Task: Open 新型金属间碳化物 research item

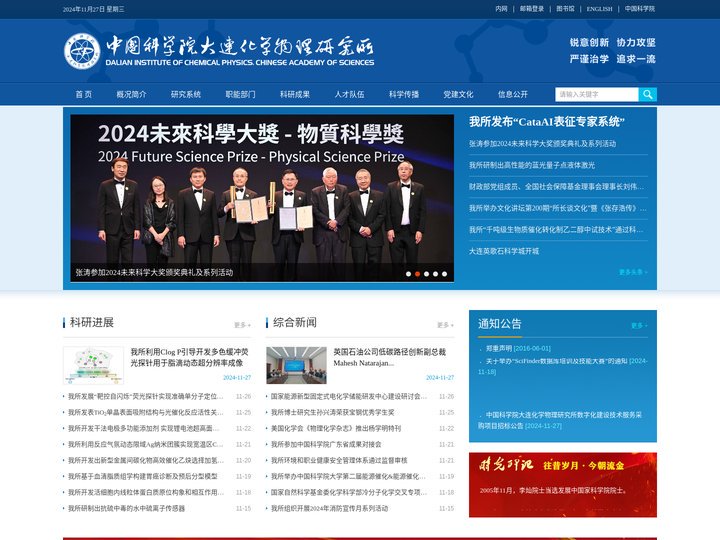Action: (x=146, y=461)
